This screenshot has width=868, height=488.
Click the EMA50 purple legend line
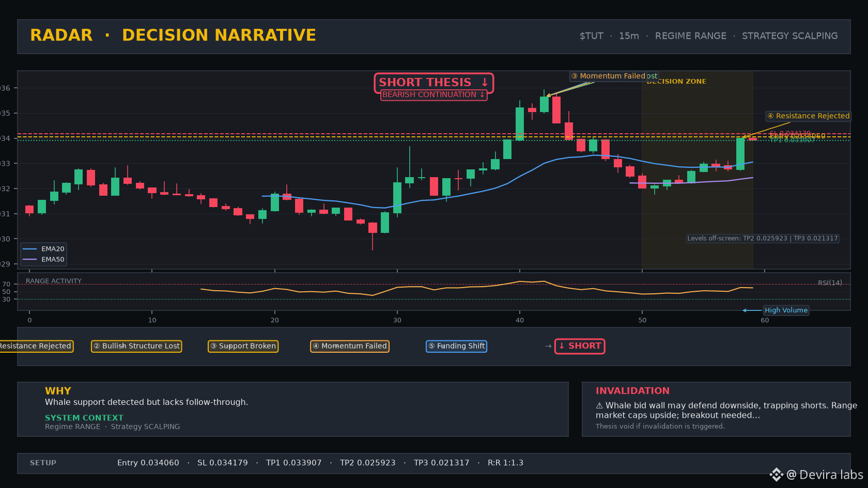30,260
